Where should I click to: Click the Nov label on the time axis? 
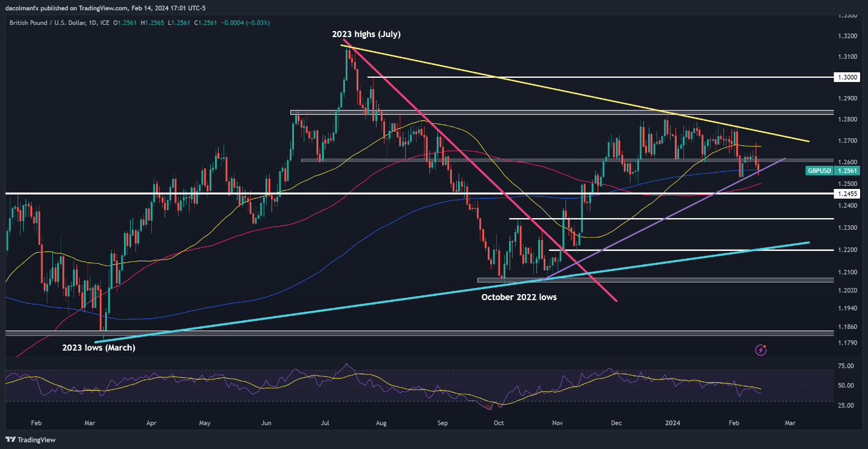click(556, 422)
